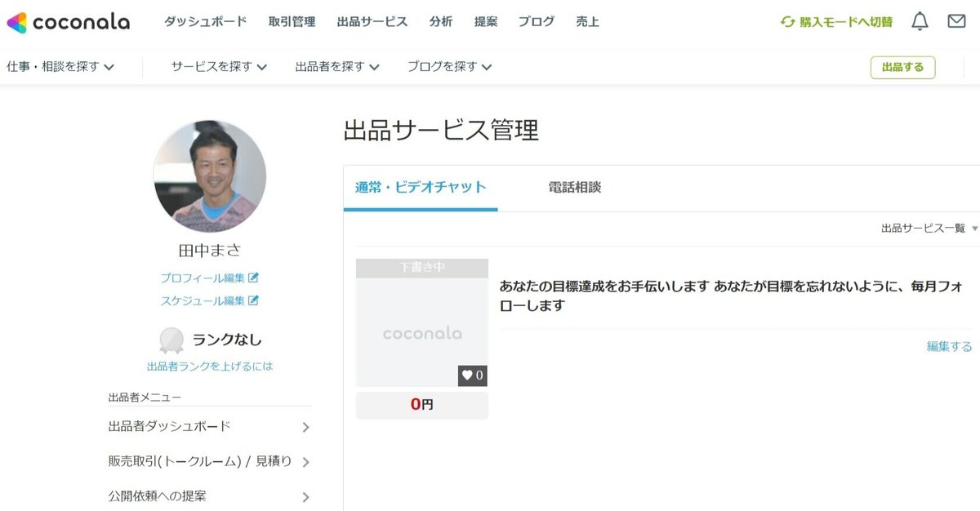Open the mail envelope icon
Image resolution: width=980 pixels, height=511 pixels.
[x=958, y=22]
